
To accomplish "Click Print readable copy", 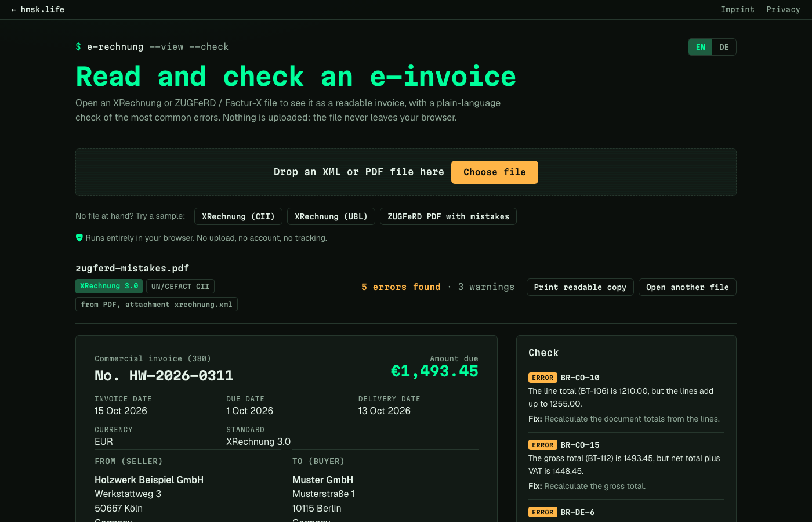I will pyautogui.click(x=580, y=287).
